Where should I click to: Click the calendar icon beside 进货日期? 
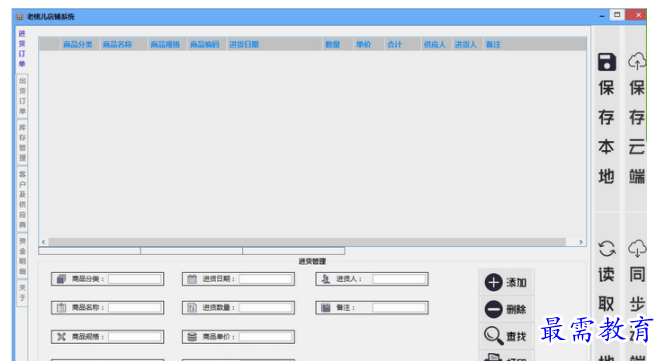pos(192,279)
